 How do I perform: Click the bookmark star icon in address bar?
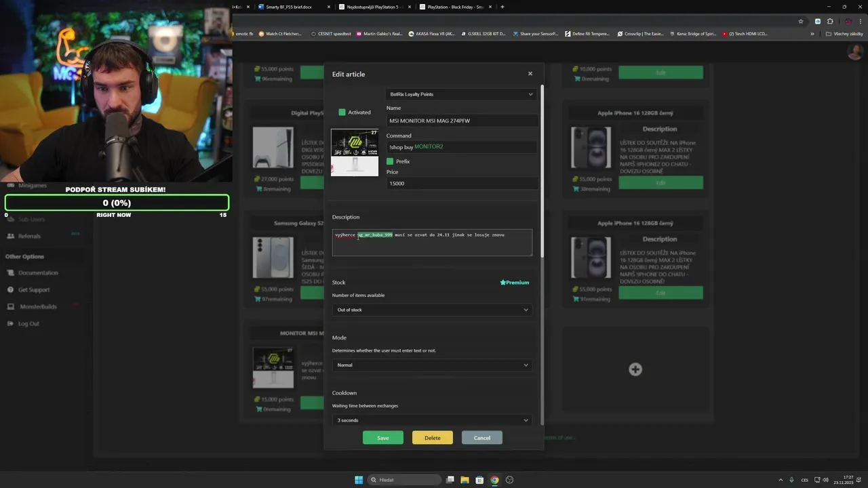[x=801, y=21]
